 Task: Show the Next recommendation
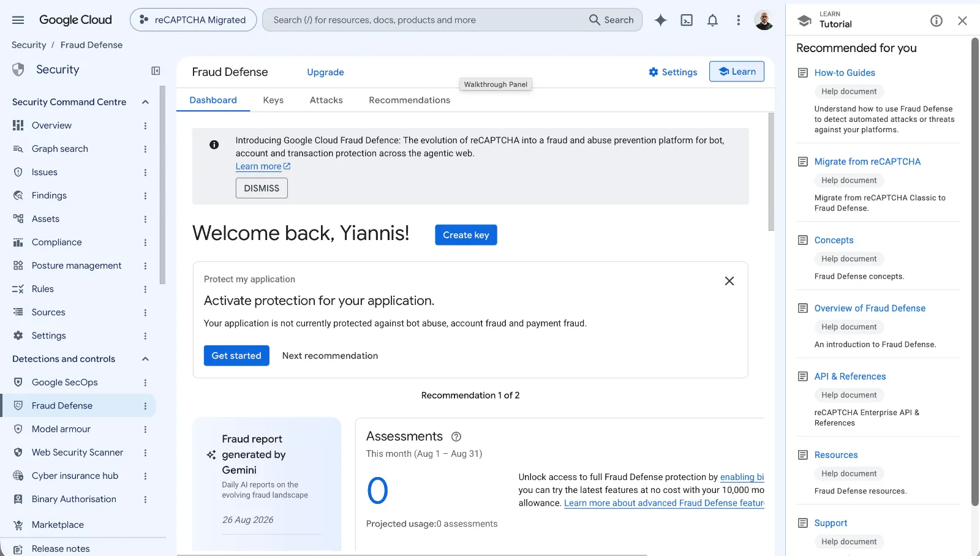330,356
